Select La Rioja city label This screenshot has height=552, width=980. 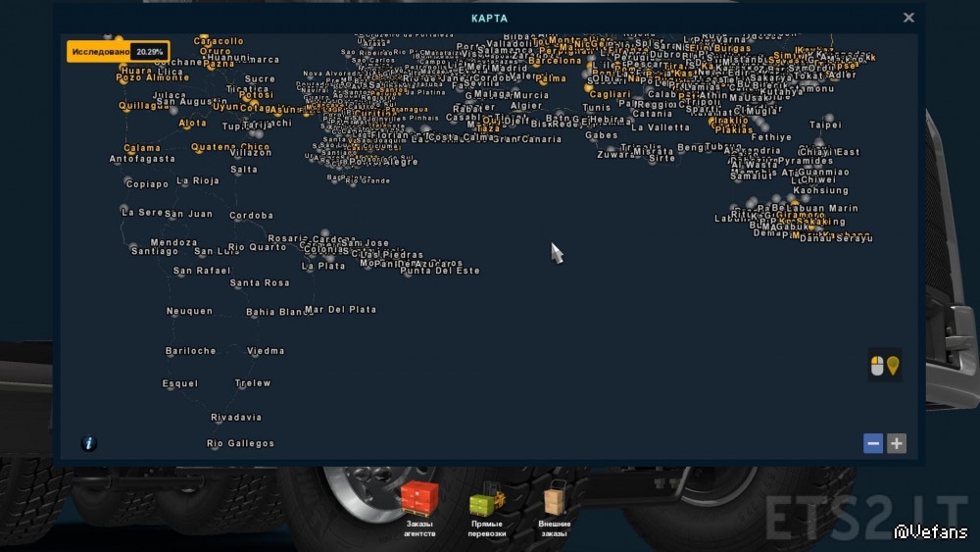pos(198,180)
